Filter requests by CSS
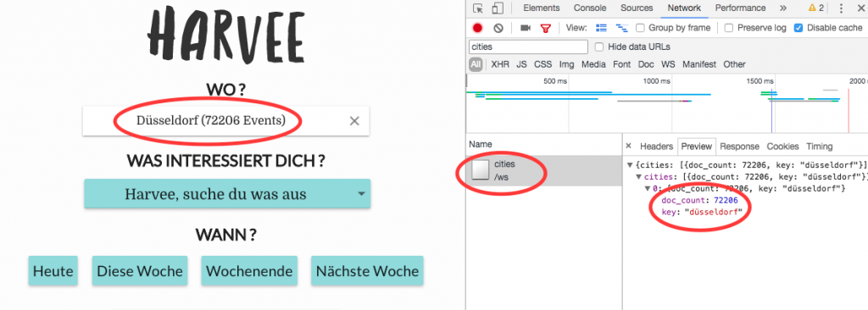868x310 pixels. [x=542, y=64]
